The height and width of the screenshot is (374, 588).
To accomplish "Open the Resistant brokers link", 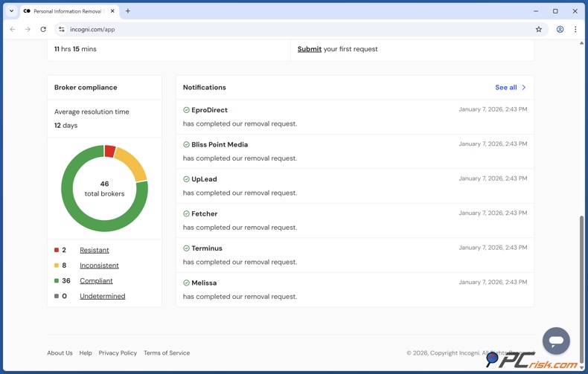I will click(94, 251).
